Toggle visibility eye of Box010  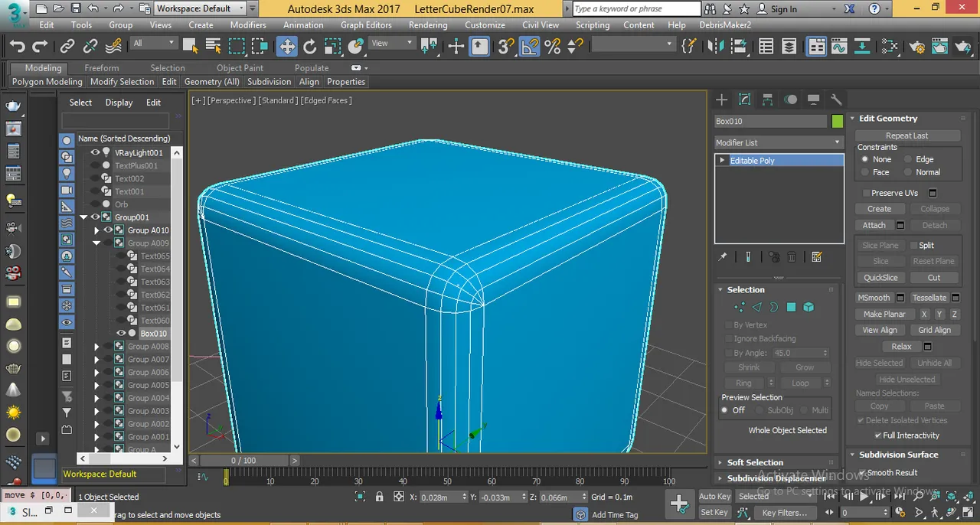coord(121,333)
